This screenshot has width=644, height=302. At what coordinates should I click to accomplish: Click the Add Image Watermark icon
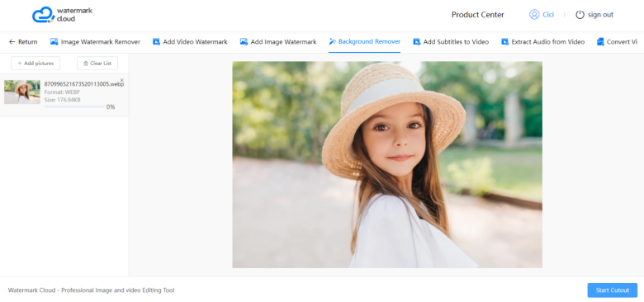click(244, 42)
